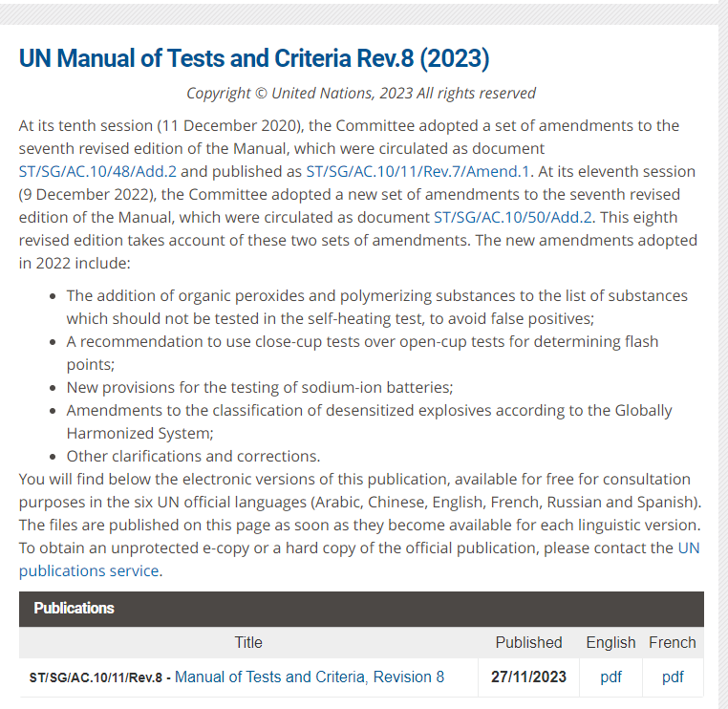Open the ST/SG/AC.10/11/Rev.7/Amend.1 link
The image size is (728, 709).
[x=418, y=171]
